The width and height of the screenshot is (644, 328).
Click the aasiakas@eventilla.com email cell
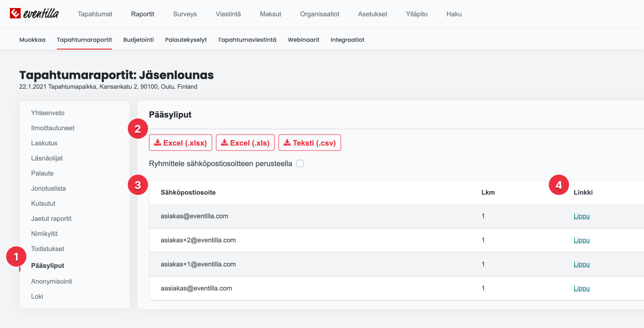pyautogui.click(x=197, y=288)
